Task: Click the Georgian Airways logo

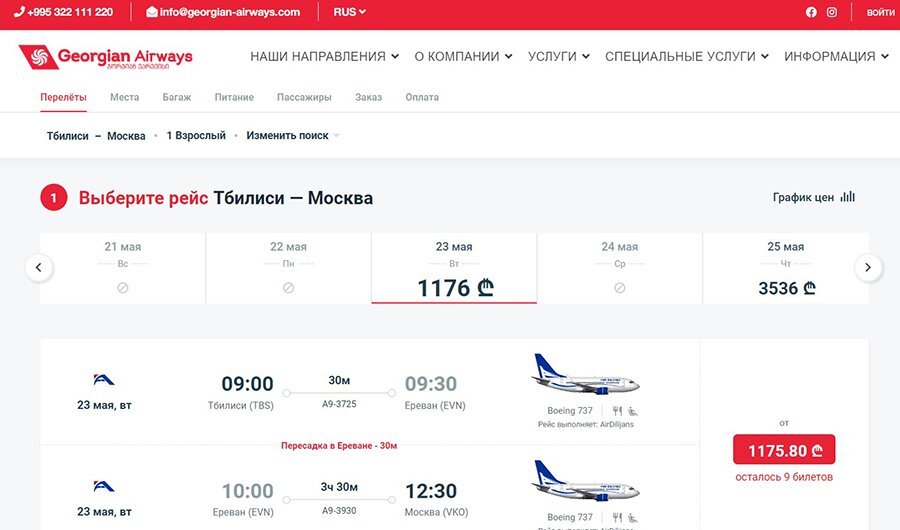Action: tap(106, 57)
